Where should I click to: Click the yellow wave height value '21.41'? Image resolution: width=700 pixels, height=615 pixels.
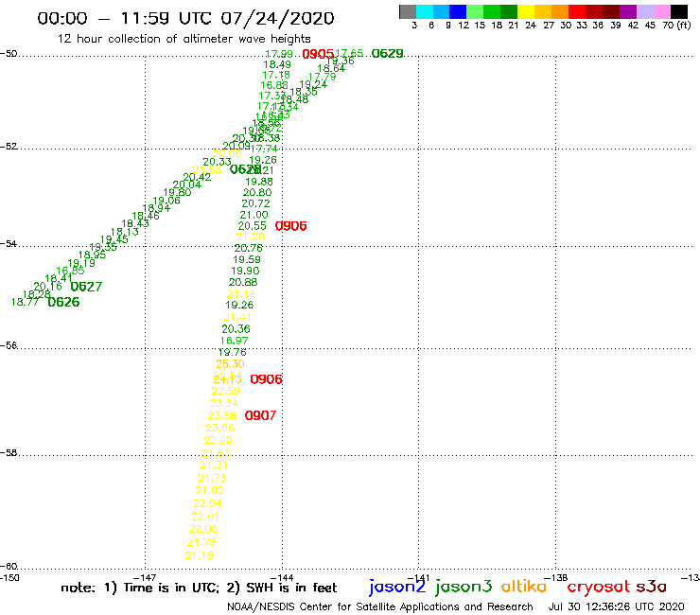coord(237,318)
